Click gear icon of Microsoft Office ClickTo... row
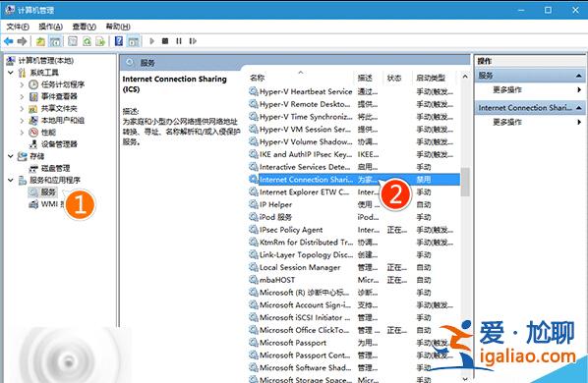 coord(254,330)
